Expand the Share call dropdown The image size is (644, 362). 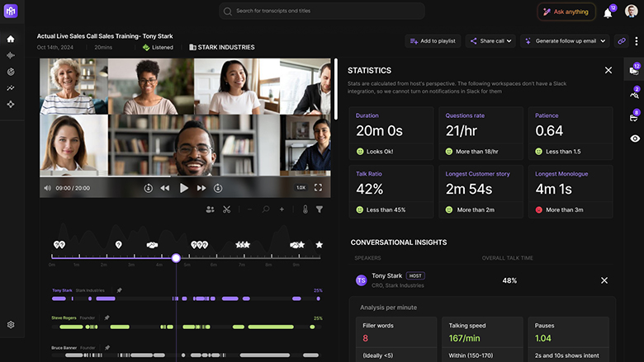tap(490, 40)
